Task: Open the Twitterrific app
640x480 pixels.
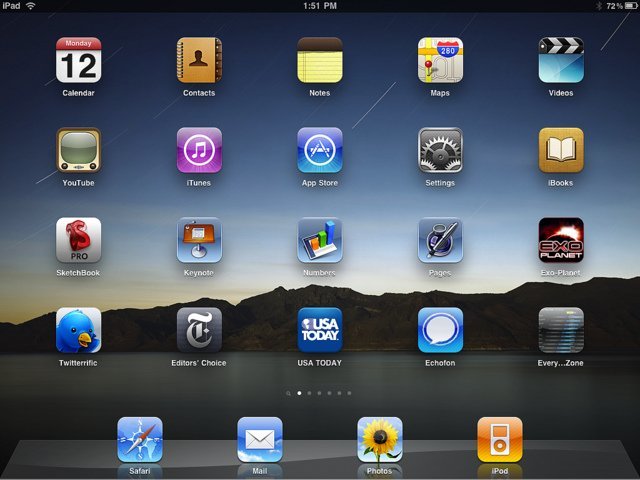Action: pos(78,330)
